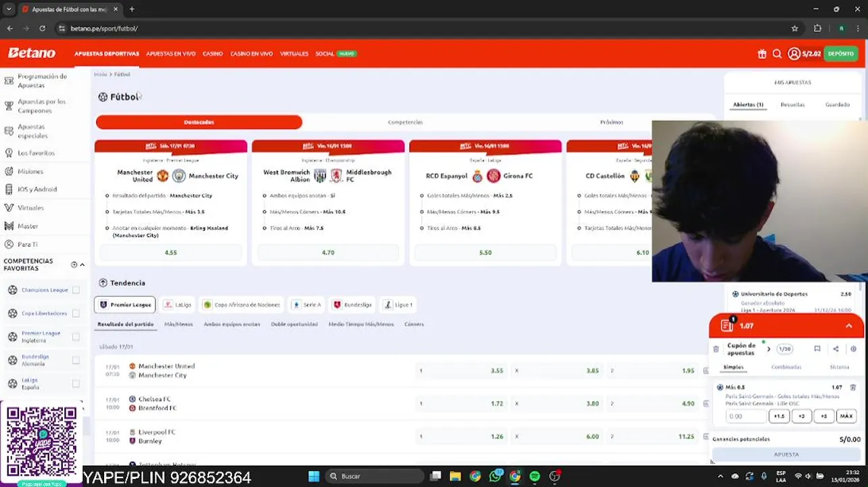Click the browser address bar

[419, 28]
